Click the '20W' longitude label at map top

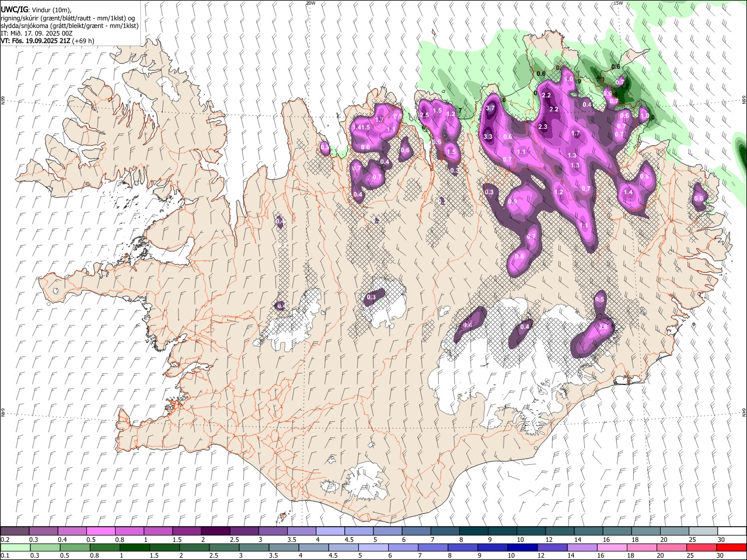310,3
